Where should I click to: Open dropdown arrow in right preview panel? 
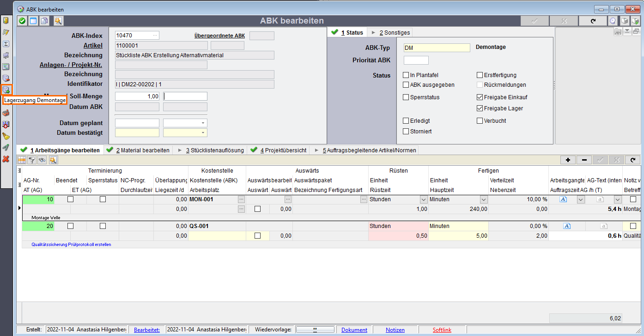627,31
